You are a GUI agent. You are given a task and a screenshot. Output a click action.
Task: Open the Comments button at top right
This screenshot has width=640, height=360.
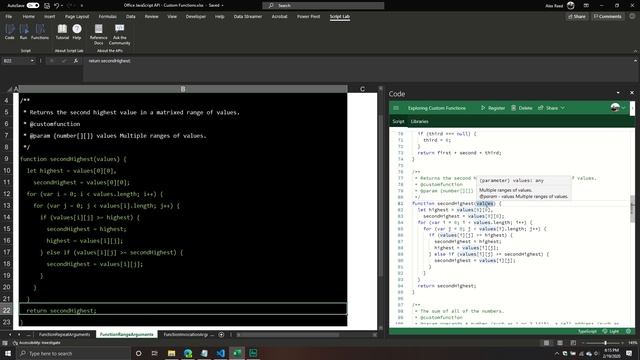click(608, 17)
